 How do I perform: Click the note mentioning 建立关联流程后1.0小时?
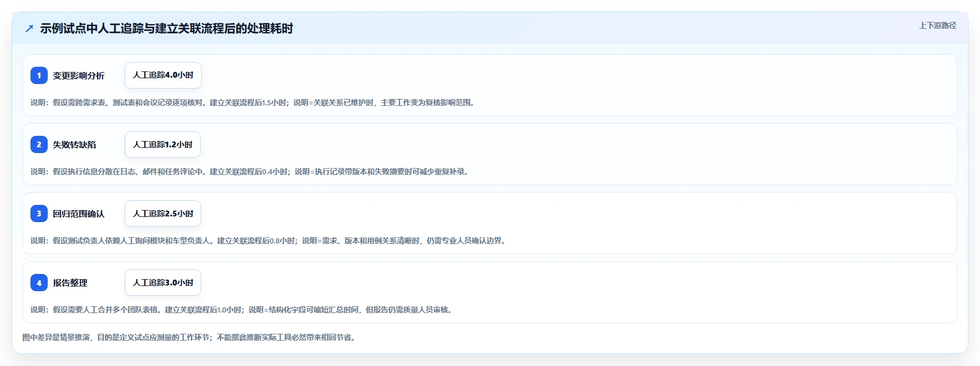(243, 310)
